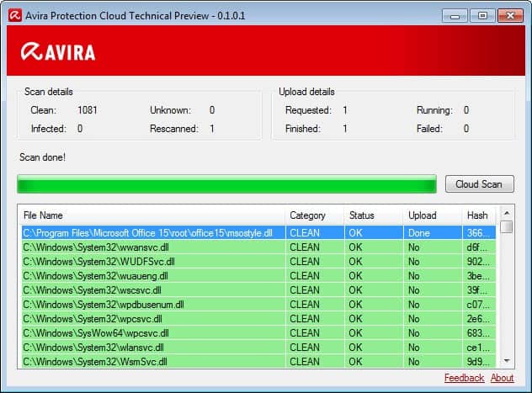Click the green scan progress bar
This screenshot has height=393, width=532.
pos(226,184)
